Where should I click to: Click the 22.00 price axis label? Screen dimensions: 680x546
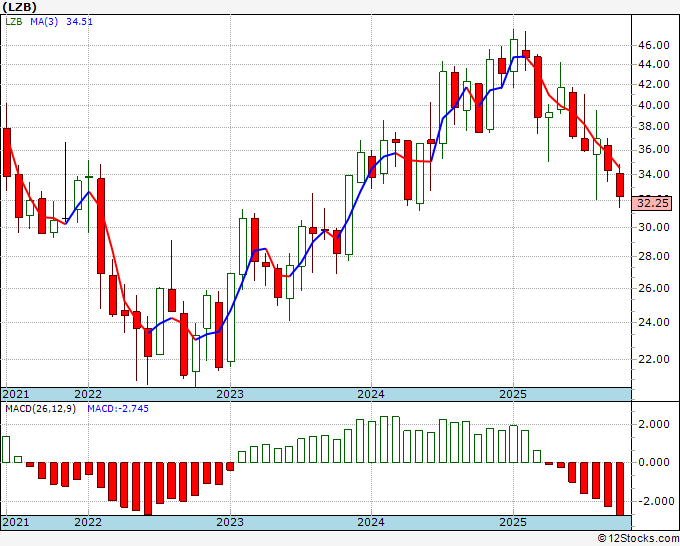[x=653, y=359]
